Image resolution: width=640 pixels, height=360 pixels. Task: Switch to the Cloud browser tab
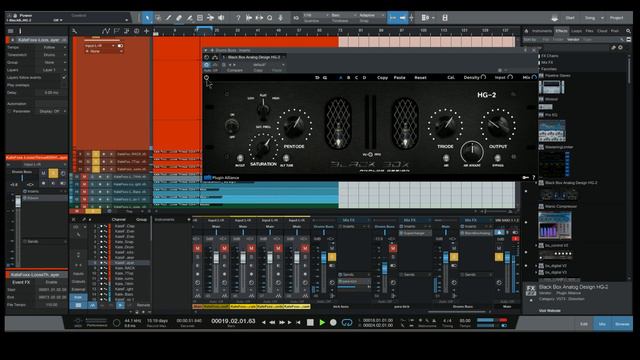coord(602,31)
